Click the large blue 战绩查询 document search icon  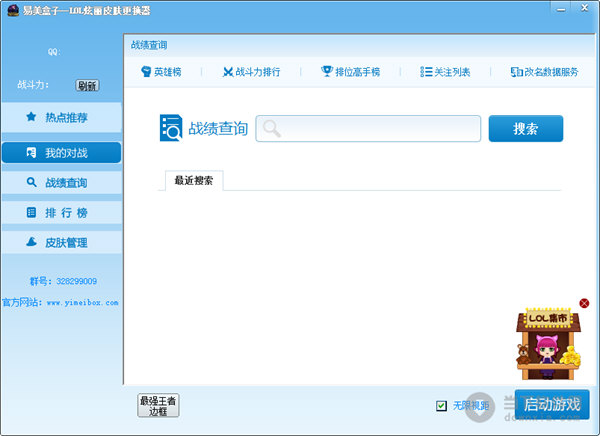pos(171,128)
